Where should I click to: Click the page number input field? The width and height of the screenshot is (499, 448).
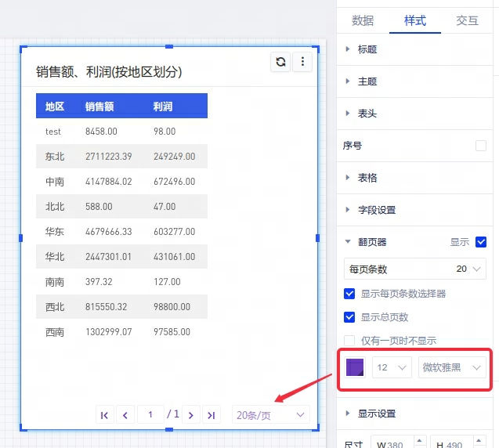pyautogui.click(x=150, y=414)
